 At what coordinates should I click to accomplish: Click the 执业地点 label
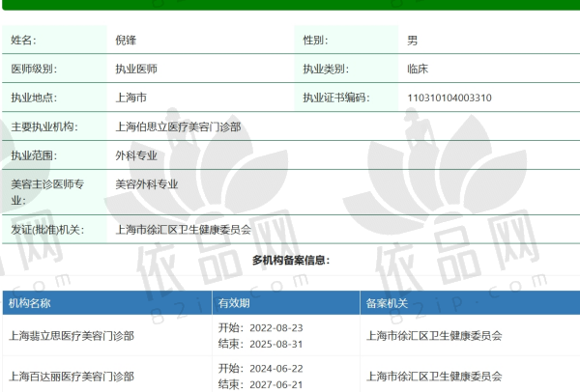coord(34,98)
